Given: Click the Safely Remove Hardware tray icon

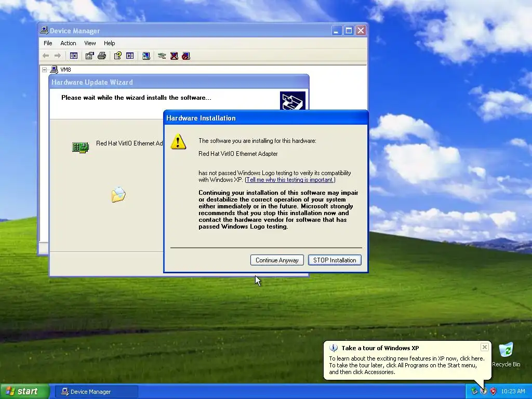Looking at the screenshot, I should pyautogui.click(x=474, y=391).
